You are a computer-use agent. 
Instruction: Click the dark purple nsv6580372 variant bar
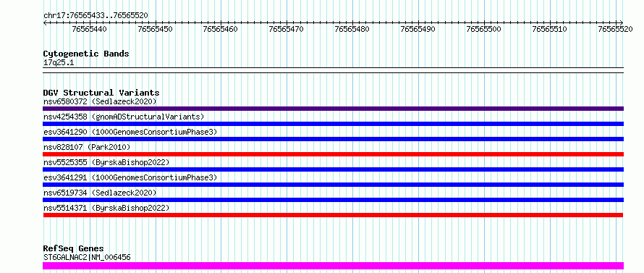pos(333,109)
